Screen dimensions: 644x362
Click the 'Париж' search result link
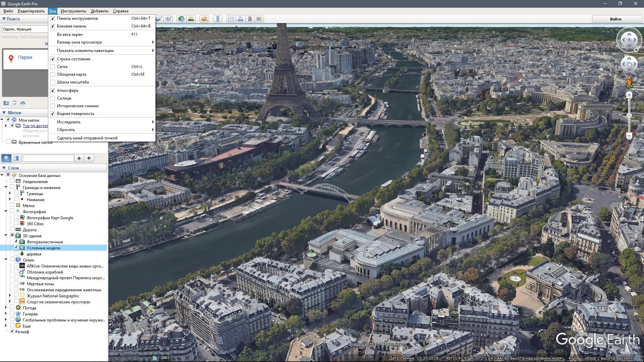[x=25, y=57]
